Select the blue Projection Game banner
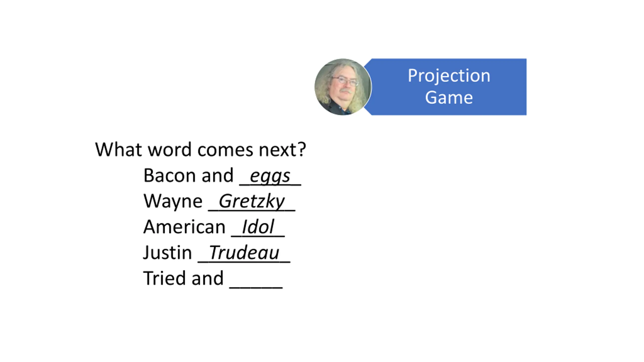Image resolution: width=644 pixels, height=362 pixels. click(x=445, y=87)
